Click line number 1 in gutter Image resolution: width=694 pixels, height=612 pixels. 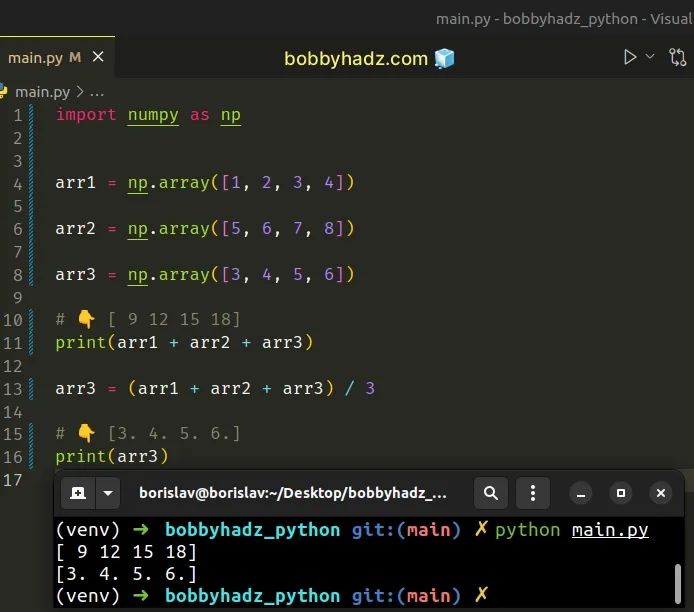[18, 115]
